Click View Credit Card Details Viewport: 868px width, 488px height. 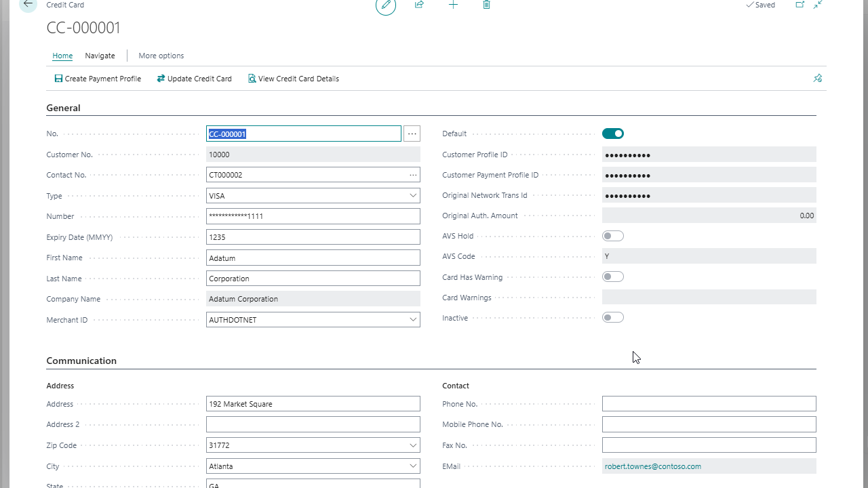[x=294, y=79]
